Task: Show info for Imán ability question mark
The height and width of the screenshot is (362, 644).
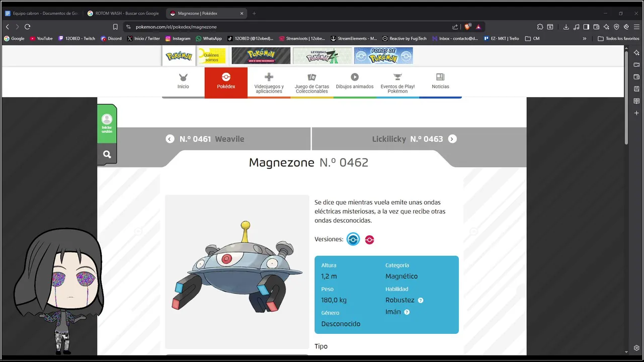Action: point(407,312)
